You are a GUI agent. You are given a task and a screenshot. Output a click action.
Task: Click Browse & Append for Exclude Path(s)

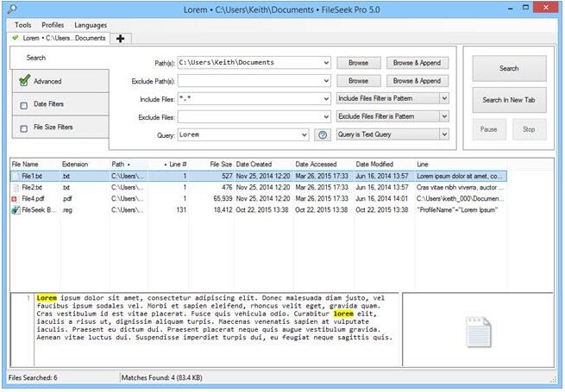(417, 81)
